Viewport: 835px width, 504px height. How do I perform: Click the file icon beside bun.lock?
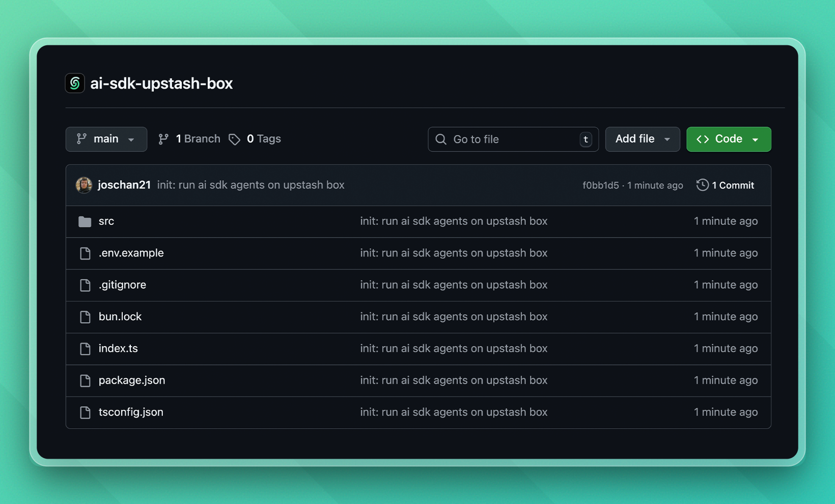85,317
